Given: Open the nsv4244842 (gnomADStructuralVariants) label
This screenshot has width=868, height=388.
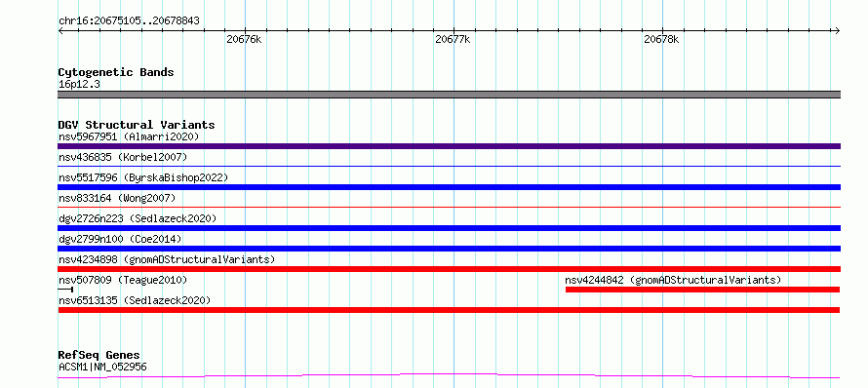Looking at the screenshot, I should 673,280.
